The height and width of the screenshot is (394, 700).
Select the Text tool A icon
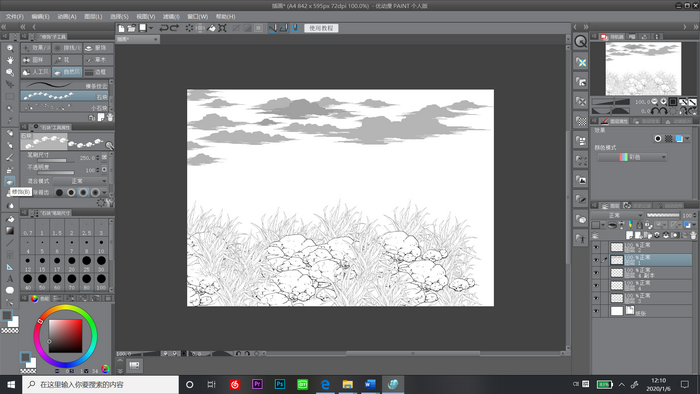pyautogui.click(x=10, y=279)
